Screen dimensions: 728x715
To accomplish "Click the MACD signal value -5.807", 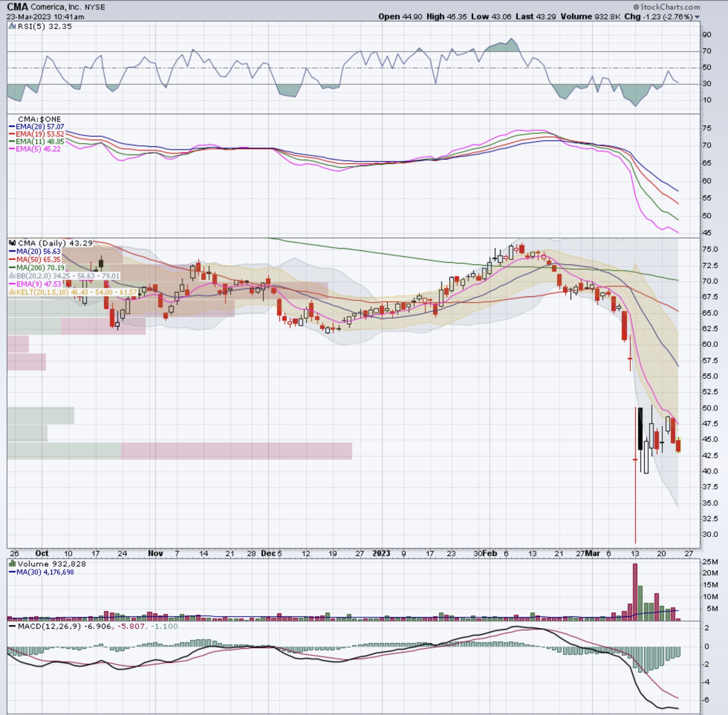I will [x=131, y=626].
